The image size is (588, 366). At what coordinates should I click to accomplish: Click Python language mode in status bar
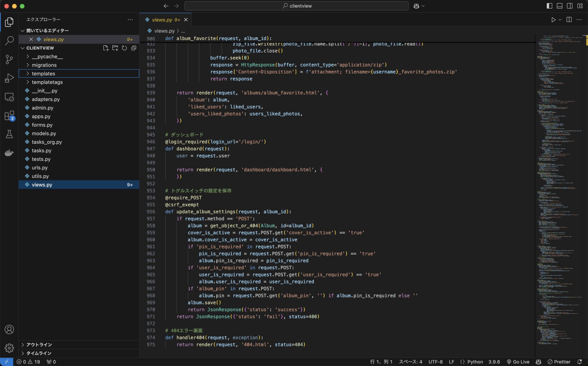pos(475,362)
